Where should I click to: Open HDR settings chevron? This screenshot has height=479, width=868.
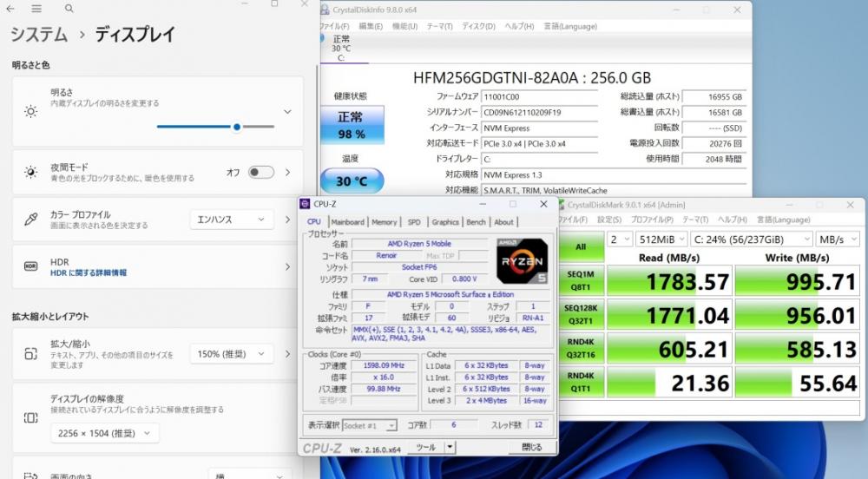[288, 266]
